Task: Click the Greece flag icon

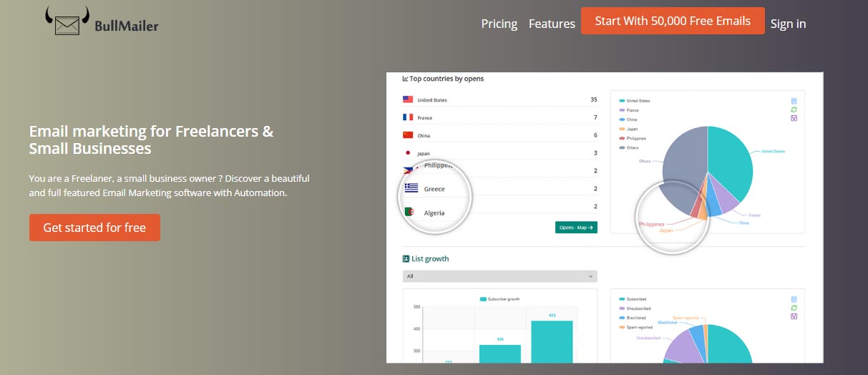Action: [x=411, y=188]
